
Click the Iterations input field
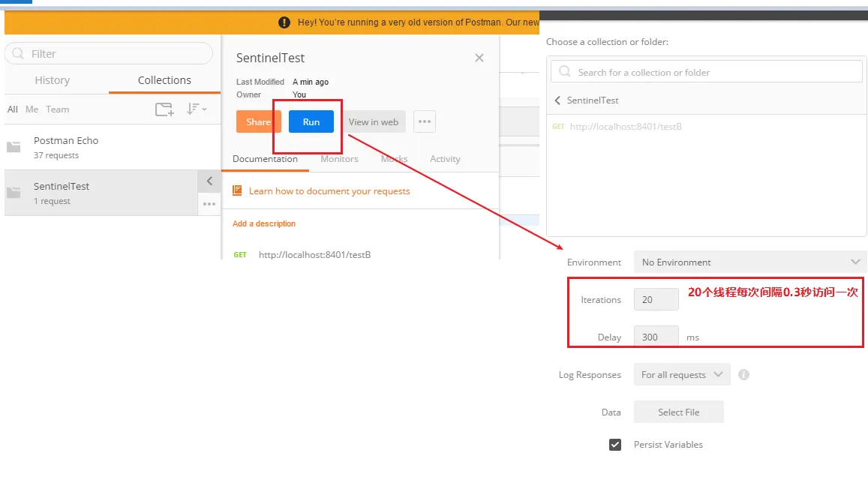(x=656, y=299)
